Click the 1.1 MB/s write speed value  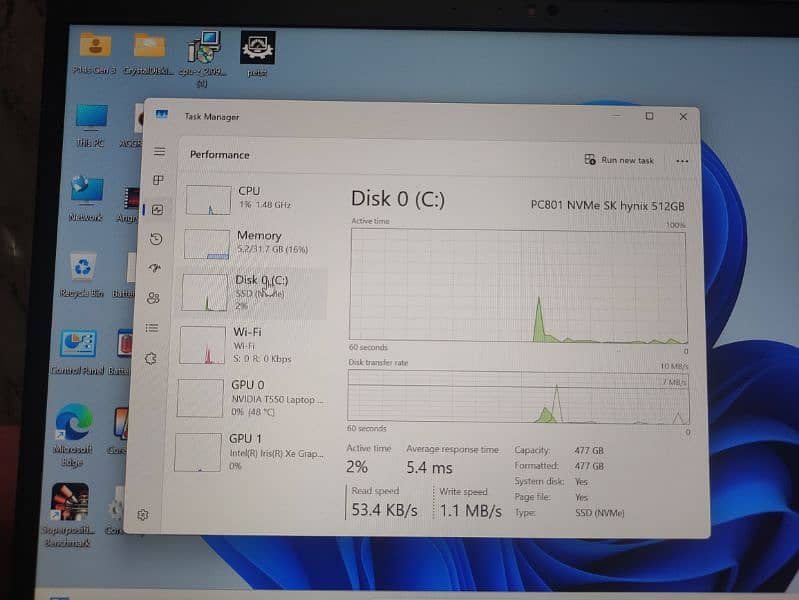pyautogui.click(x=470, y=511)
